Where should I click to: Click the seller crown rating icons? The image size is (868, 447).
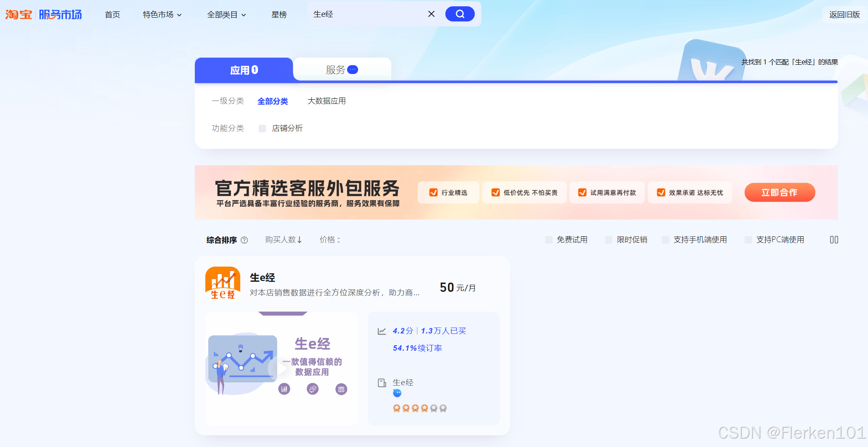[419, 408]
